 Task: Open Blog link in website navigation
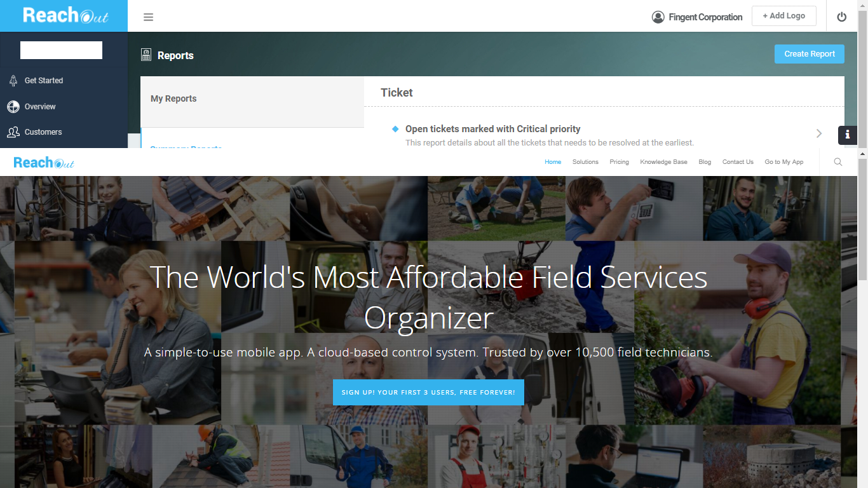705,162
